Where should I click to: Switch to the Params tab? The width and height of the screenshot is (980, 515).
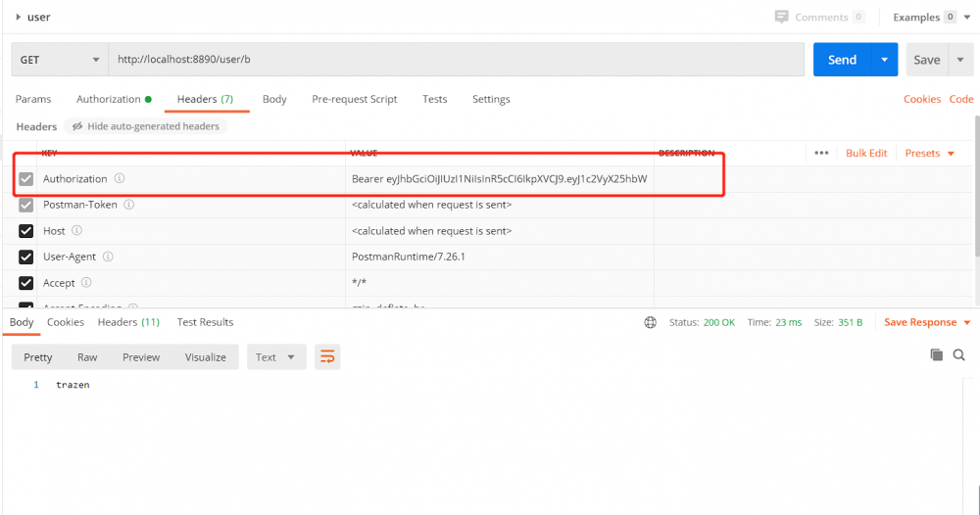(33, 99)
